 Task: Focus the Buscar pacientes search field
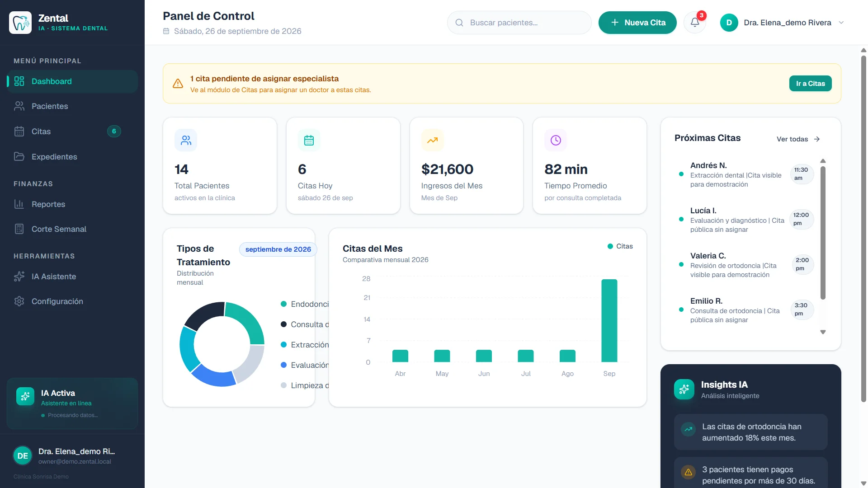pos(519,23)
